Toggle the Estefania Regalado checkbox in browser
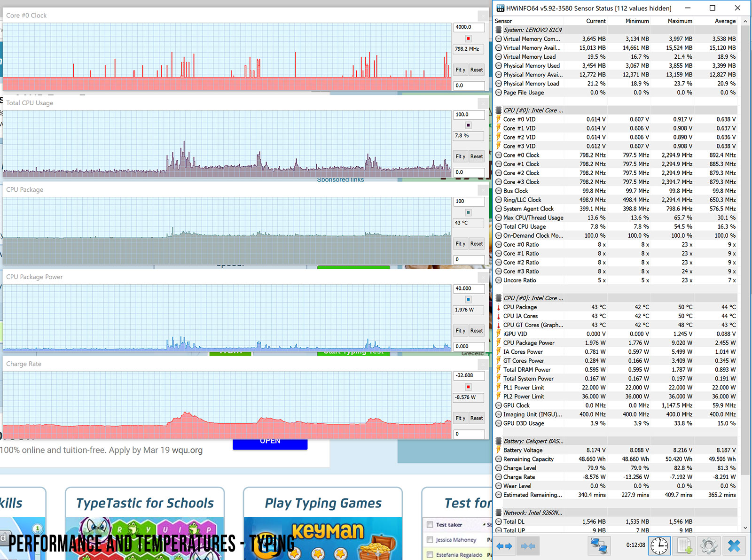This screenshot has width=752, height=560. [430, 555]
